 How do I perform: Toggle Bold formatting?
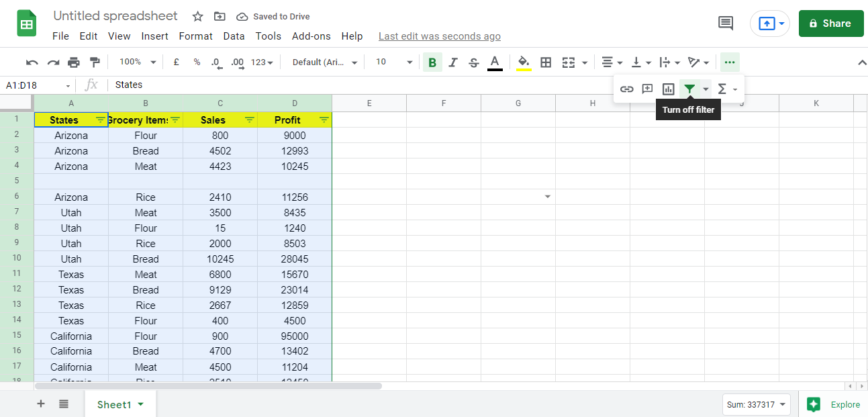(432, 62)
